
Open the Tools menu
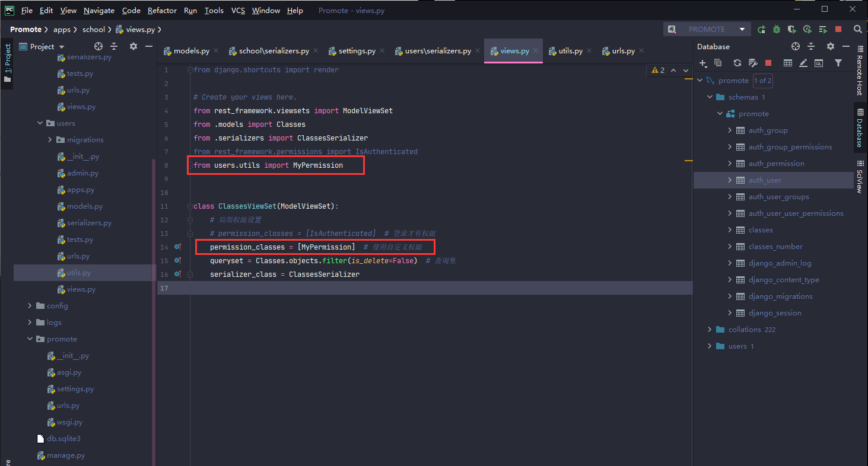[x=214, y=10]
